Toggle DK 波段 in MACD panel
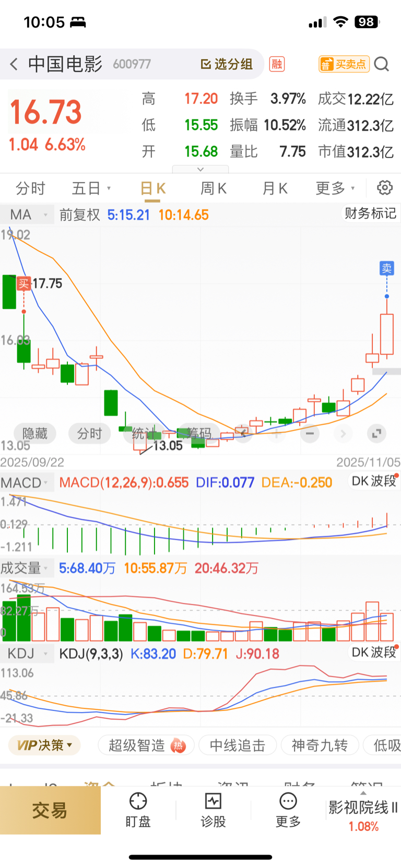401x868 pixels. point(374,481)
